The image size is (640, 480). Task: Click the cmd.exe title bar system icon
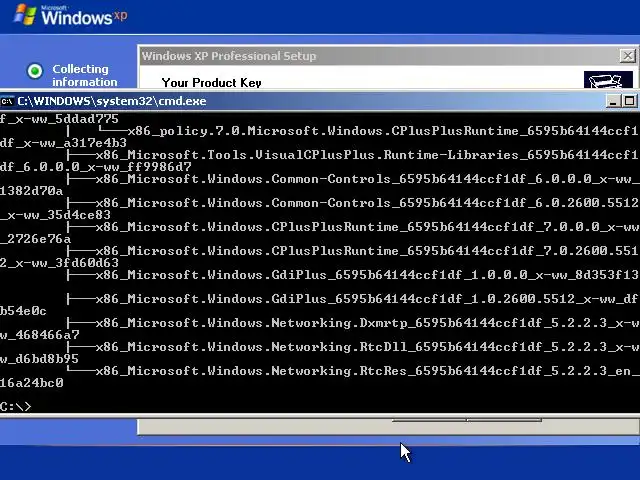coord(7,101)
